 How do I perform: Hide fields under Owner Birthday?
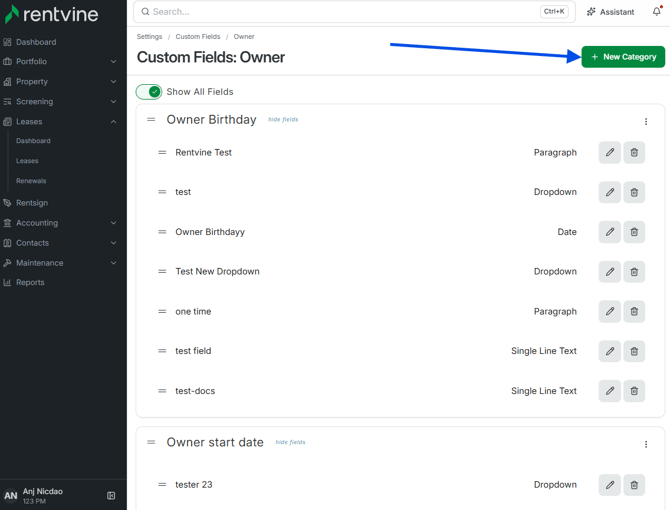[x=283, y=120]
